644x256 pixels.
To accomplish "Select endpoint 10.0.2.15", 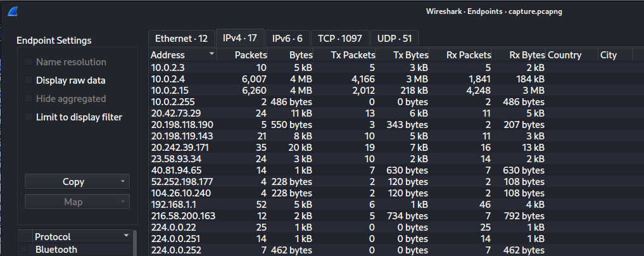I will coord(396,91).
